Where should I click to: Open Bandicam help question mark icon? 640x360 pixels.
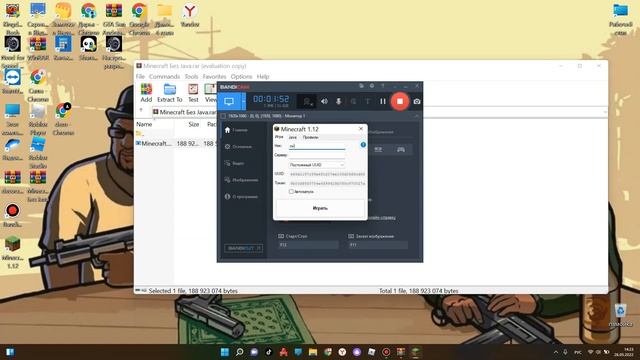(382, 86)
